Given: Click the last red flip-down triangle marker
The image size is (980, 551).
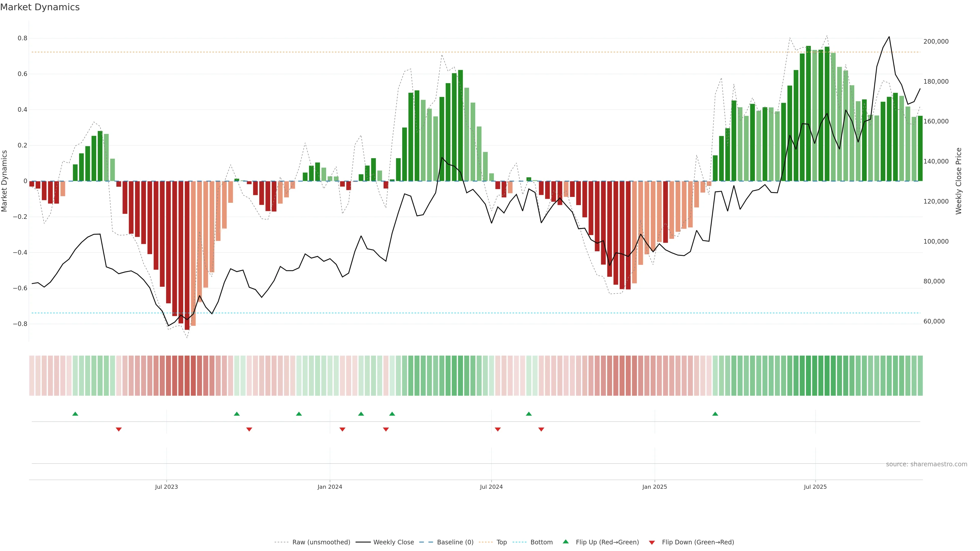Looking at the screenshot, I should (541, 429).
